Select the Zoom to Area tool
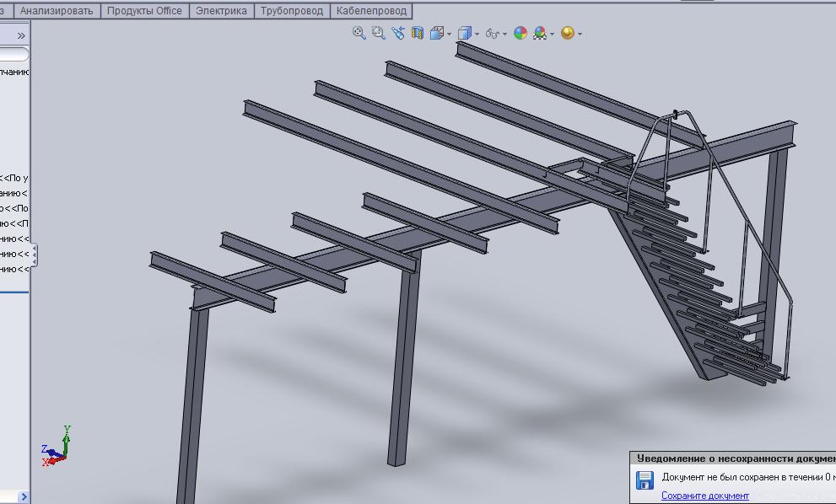 point(378,33)
